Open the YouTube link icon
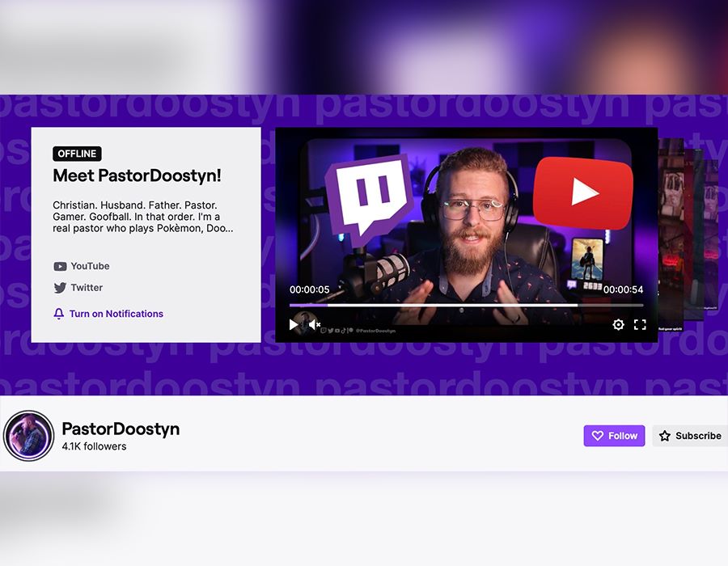 click(x=60, y=266)
